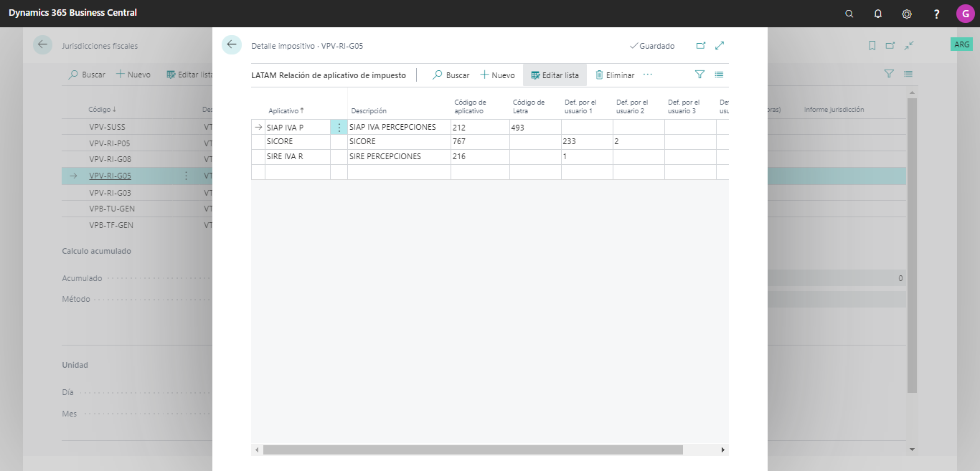Image resolution: width=980 pixels, height=471 pixels.
Task: Expand the dialog to full screen
Action: [x=720, y=45]
